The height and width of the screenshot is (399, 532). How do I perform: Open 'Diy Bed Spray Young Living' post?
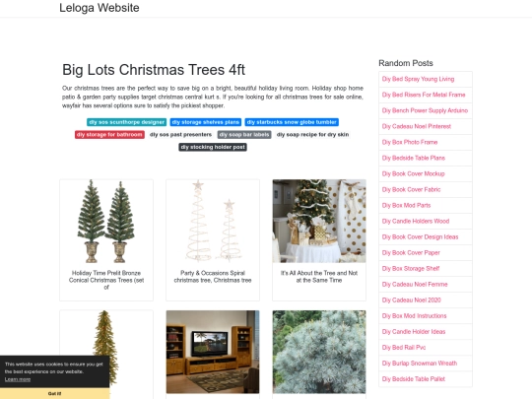pyautogui.click(x=418, y=79)
